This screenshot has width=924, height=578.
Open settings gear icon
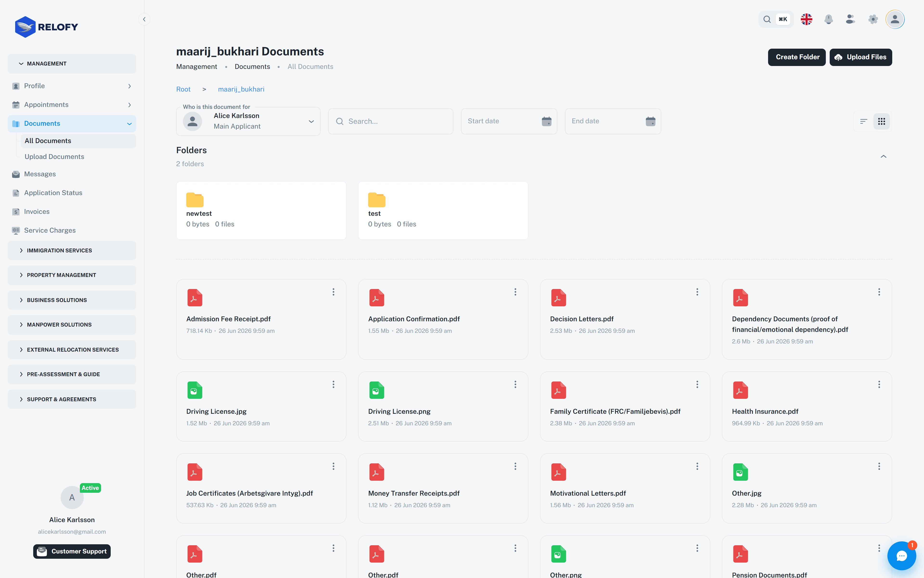tap(873, 19)
